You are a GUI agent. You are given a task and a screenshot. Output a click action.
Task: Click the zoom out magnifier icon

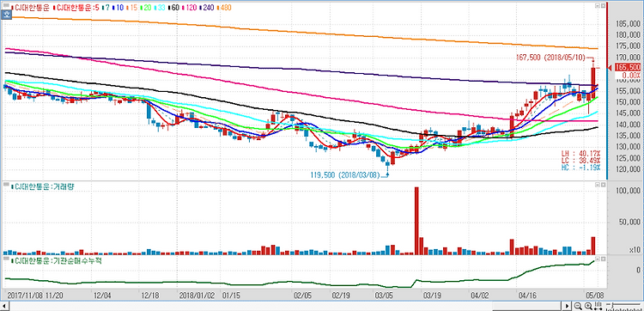point(578,306)
